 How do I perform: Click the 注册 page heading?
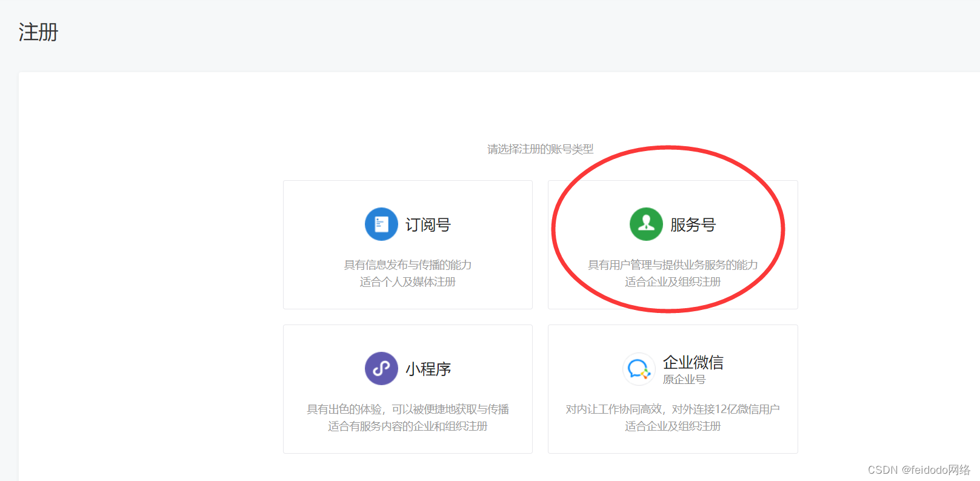[x=38, y=32]
